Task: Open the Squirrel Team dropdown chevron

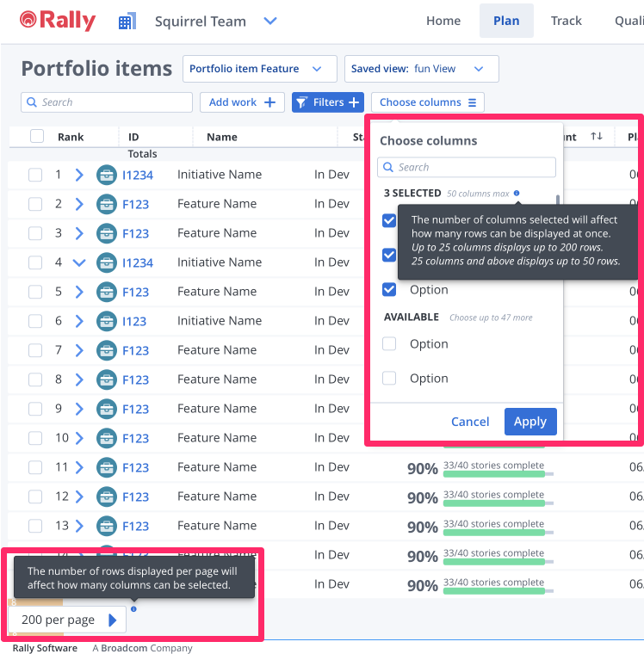Action: (x=270, y=21)
